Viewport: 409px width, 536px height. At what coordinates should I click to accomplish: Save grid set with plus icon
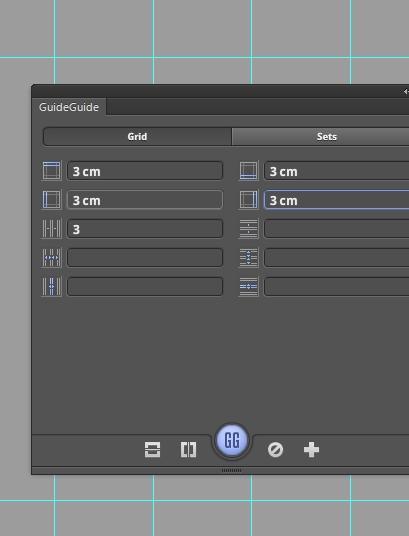pos(311,450)
